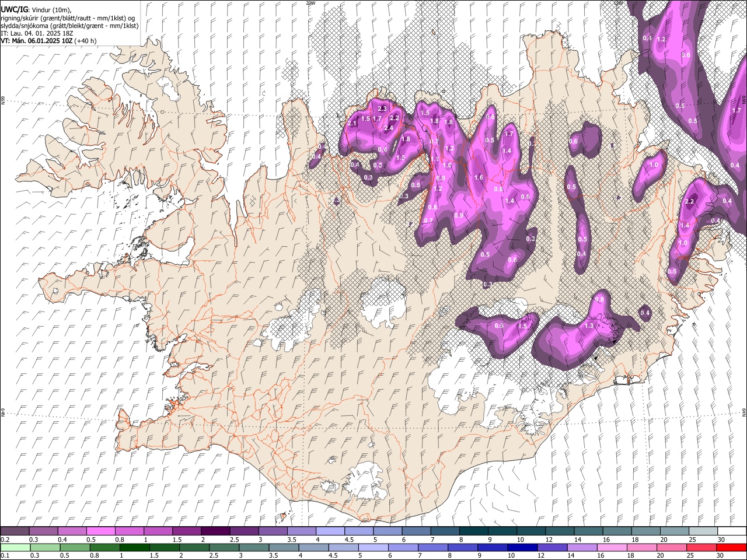Click the dark mauve 0.2 swatch on upper scale
Screen dimensions: 747x560
click(15, 531)
